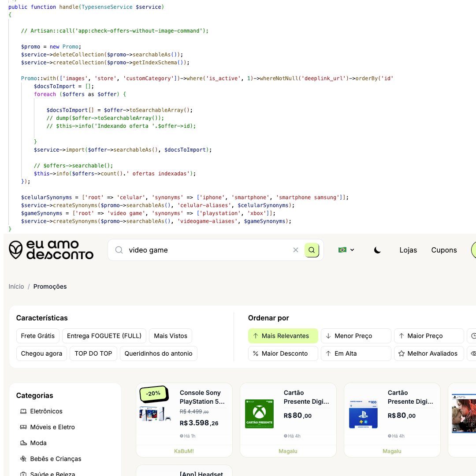This screenshot has width=476, height=476.
Task: Click the shoe icon beside Moda
Action: pos(23,443)
